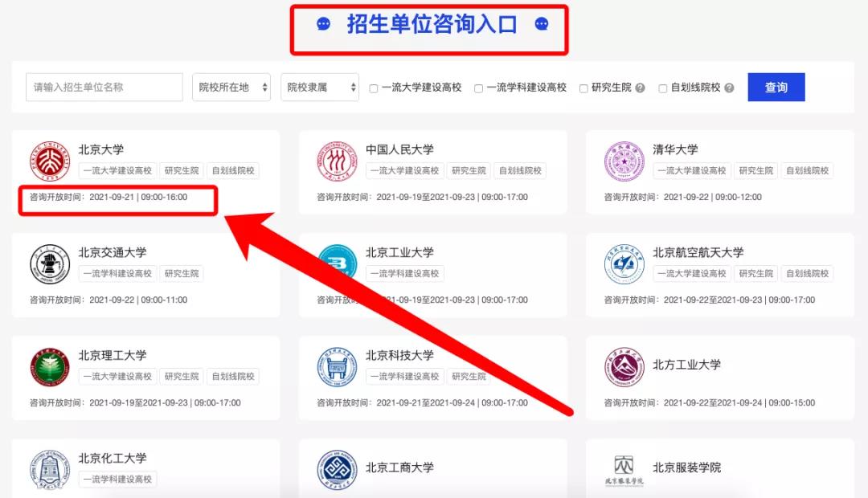Toggle the 研究生院 filter checkbox
This screenshot has width=868, height=498.
pos(583,88)
